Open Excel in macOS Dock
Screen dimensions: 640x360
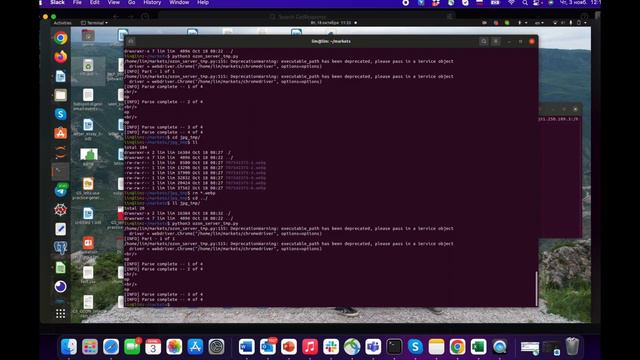tap(478, 347)
